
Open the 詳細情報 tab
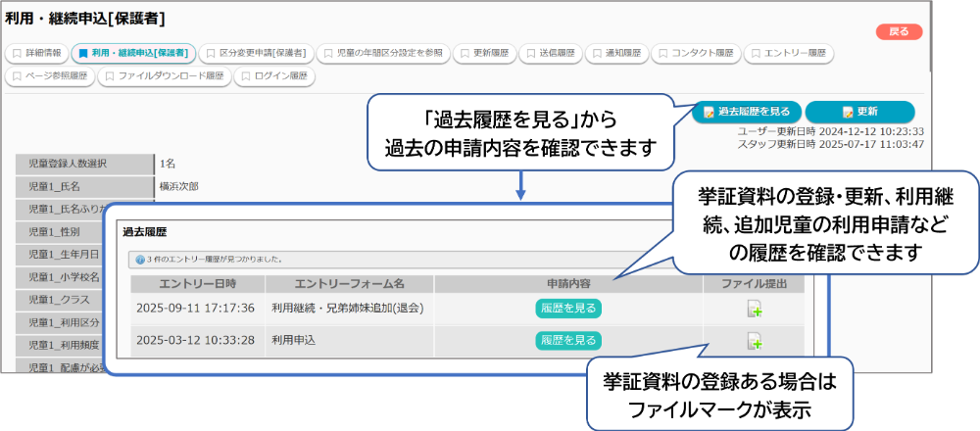36,53
